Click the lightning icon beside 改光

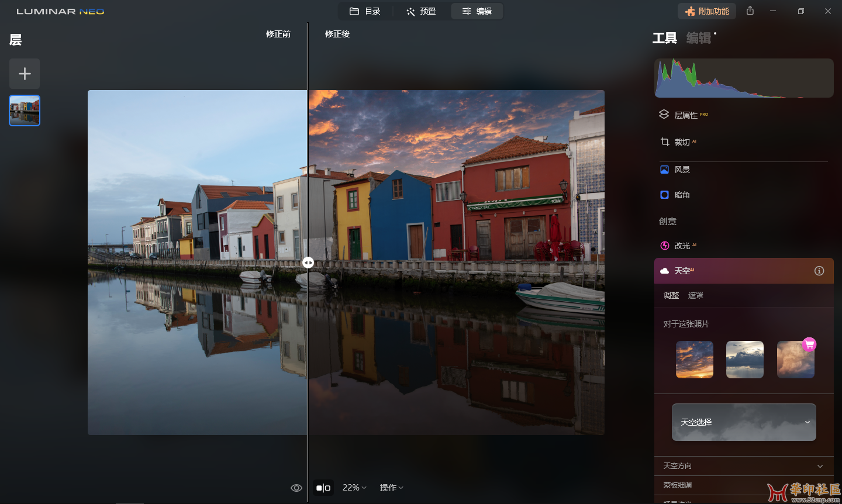[664, 246]
